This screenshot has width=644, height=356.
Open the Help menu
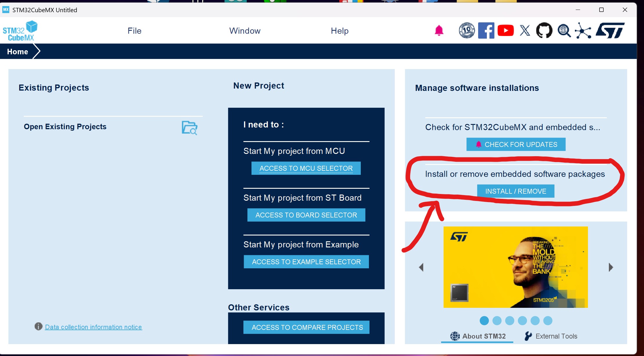click(339, 30)
